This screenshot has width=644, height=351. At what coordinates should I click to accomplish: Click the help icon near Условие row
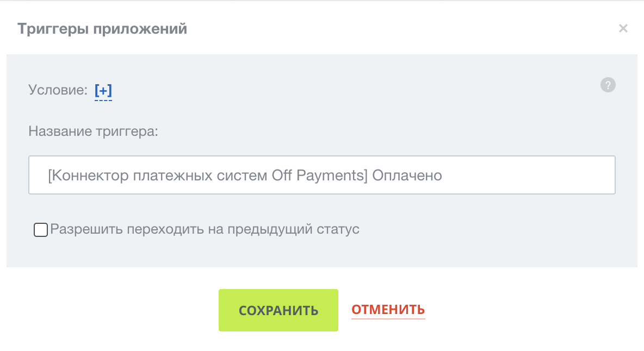pyautogui.click(x=608, y=85)
